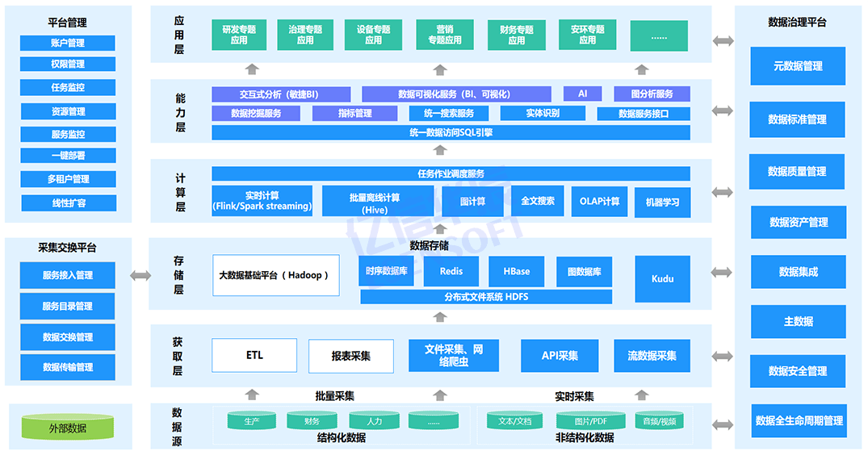This screenshot has height=455, width=868.
Task: Select the 大数据基础平台 (Hadoop) box
Action: (275, 275)
